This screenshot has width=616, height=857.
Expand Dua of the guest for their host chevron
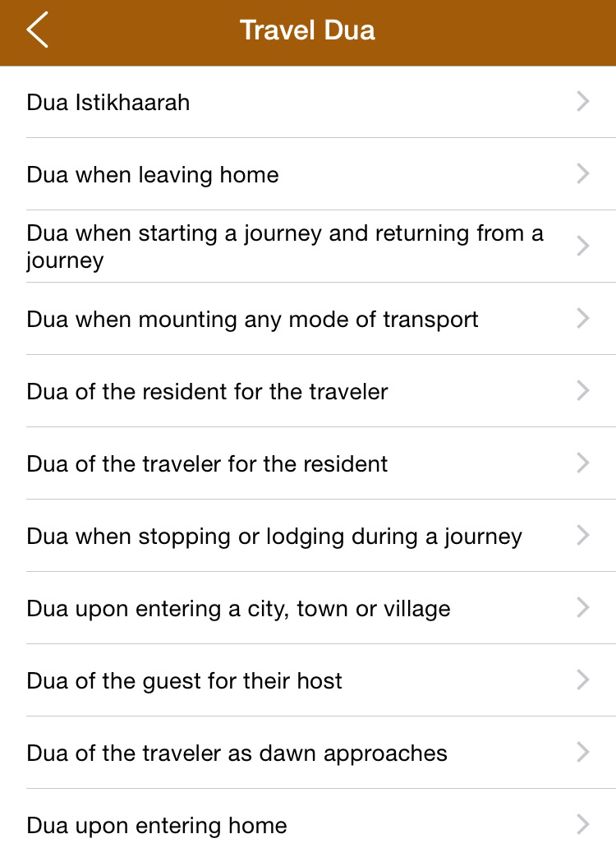tap(583, 680)
